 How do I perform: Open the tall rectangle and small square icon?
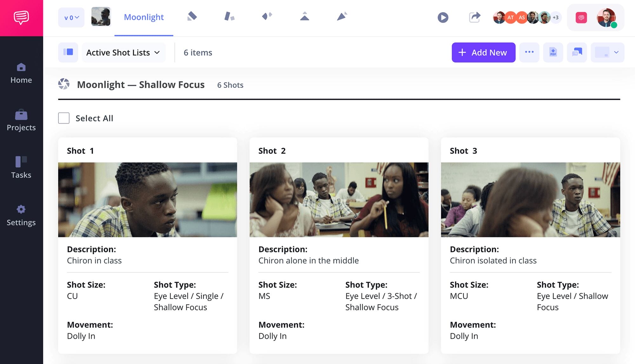point(229,16)
